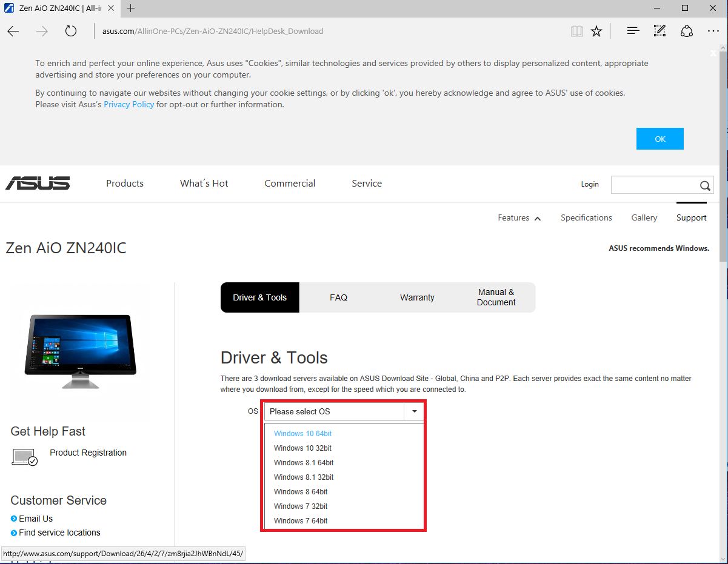Screen dimensions: 728x564
Task: Click the ASUS logo
Action: coord(38,183)
